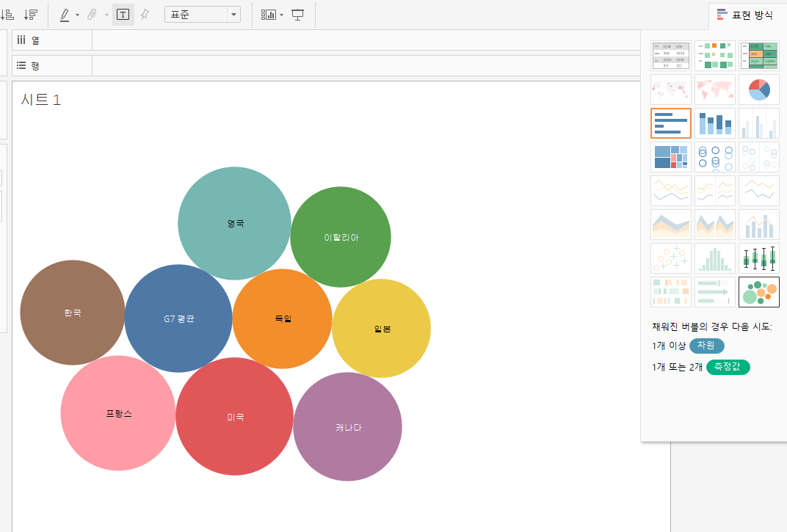This screenshot has height=532, width=787.
Task: Select the brown 한국 bubble
Action: (72, 312)
